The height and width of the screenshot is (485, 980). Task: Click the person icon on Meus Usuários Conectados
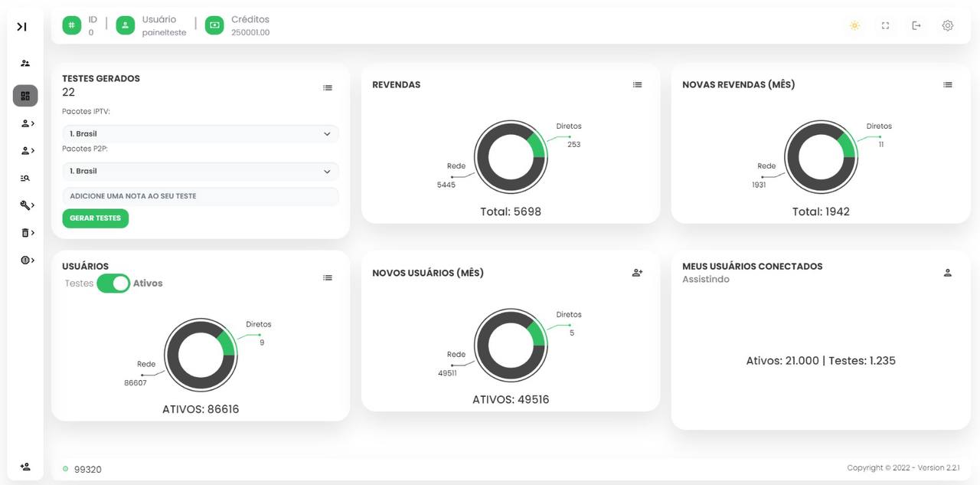[x=947, y=273]
